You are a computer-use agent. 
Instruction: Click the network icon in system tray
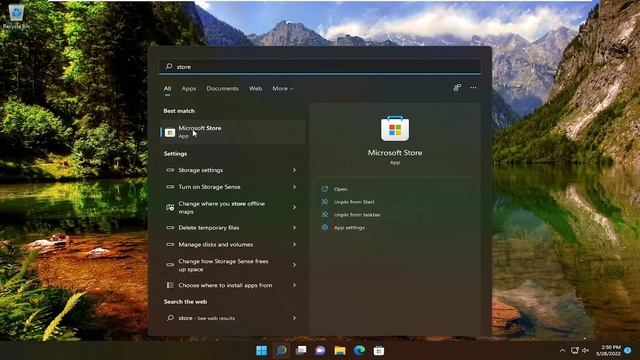575,351
